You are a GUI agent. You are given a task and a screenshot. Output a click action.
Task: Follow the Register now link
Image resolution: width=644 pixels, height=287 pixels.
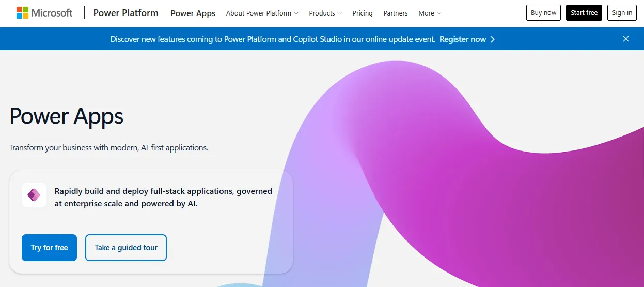463,39
